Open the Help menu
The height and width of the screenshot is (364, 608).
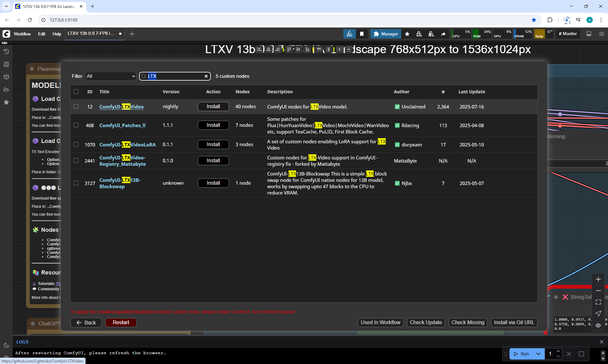(x=57, y=34)
